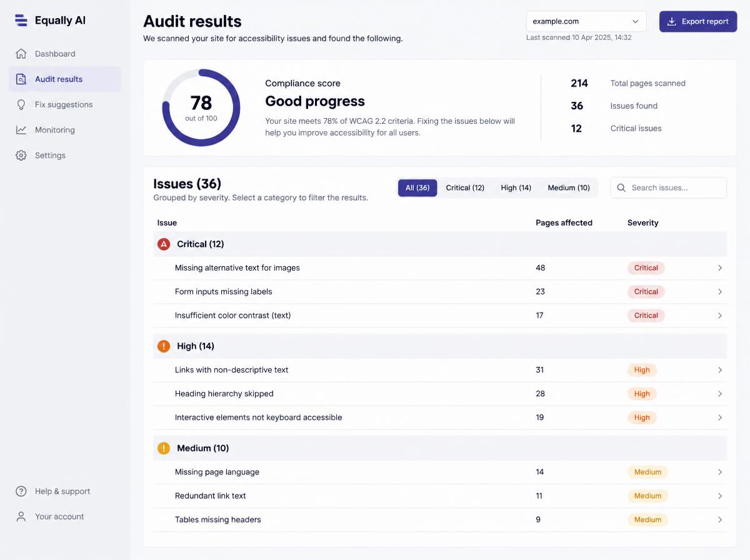Click the Audit results document-search icon
This screenshot has height=560, width=750.
click(x=21, y=79)
